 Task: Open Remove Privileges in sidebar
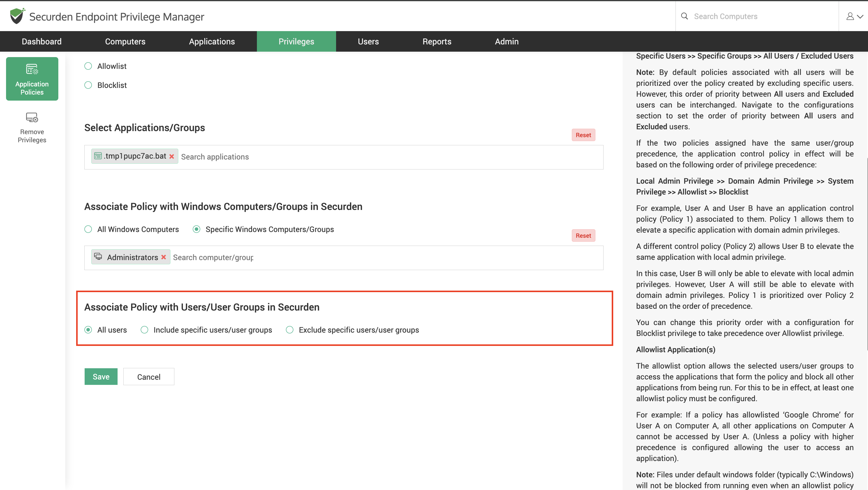point(32,128)
